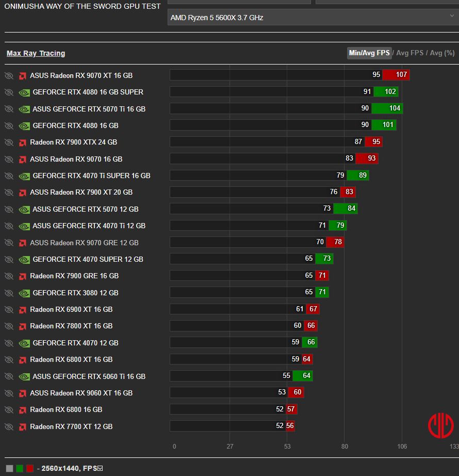Open the AMD Ryzen 5 5600X CPU dropdown
The height and width of the screenshot is (476, 459).
pos(313,18)
